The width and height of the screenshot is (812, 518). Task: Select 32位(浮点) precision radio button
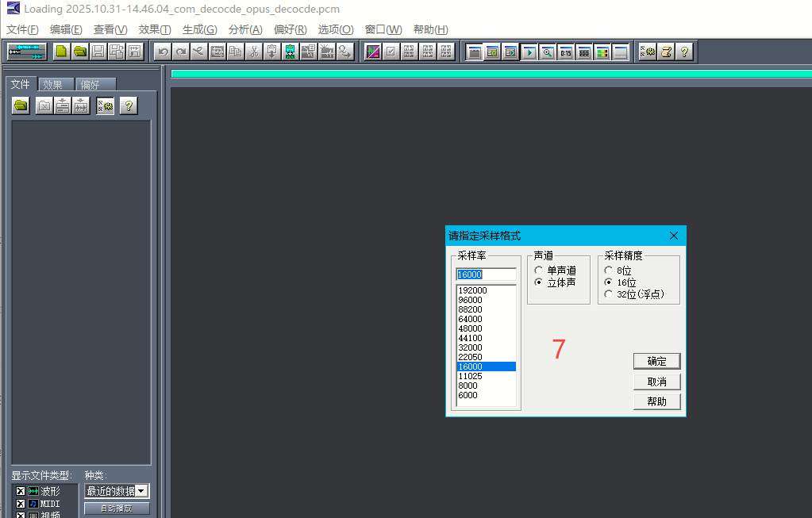pos(610,294)
